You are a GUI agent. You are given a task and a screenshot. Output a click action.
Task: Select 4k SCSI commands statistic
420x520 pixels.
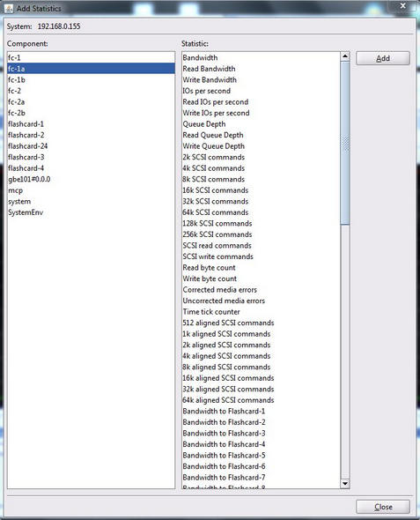[262, 168]
